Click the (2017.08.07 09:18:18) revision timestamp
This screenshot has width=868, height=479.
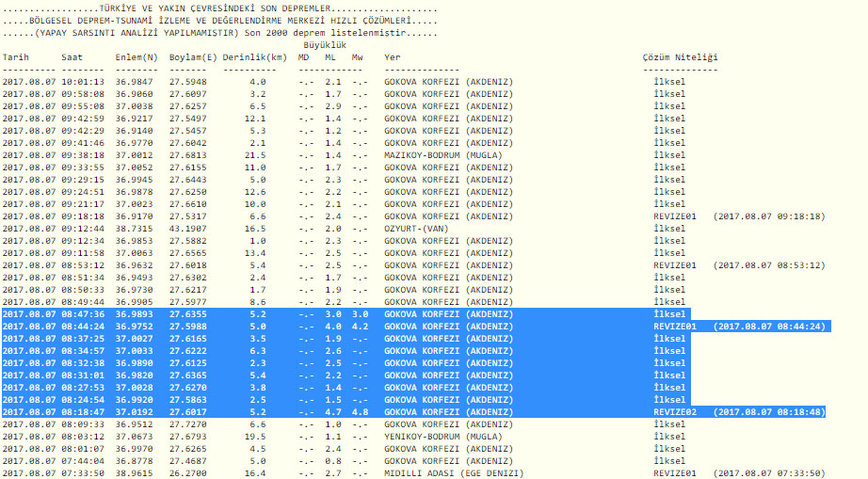pyautogui.click(x=768, y=216)
